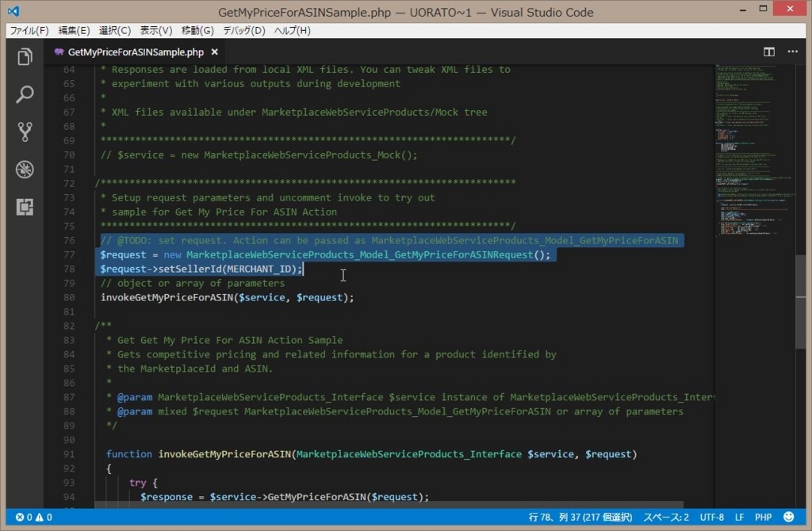Open the 編集(E) menu

point(74,31)
